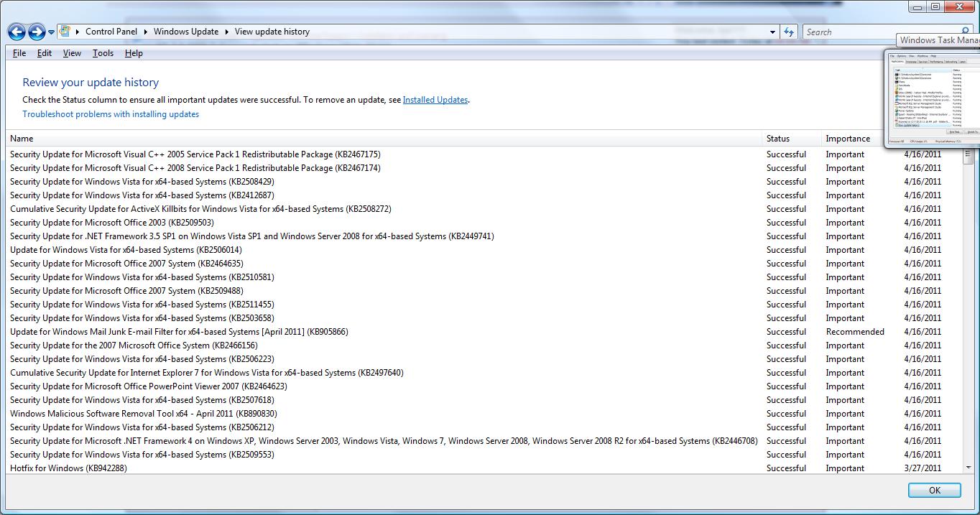Image resolution: width=980 pixels, height=515 pixels.
Task: Select PowerPoint Viewer 2007 update KB2464623
Action: click(x=484, y=386)
